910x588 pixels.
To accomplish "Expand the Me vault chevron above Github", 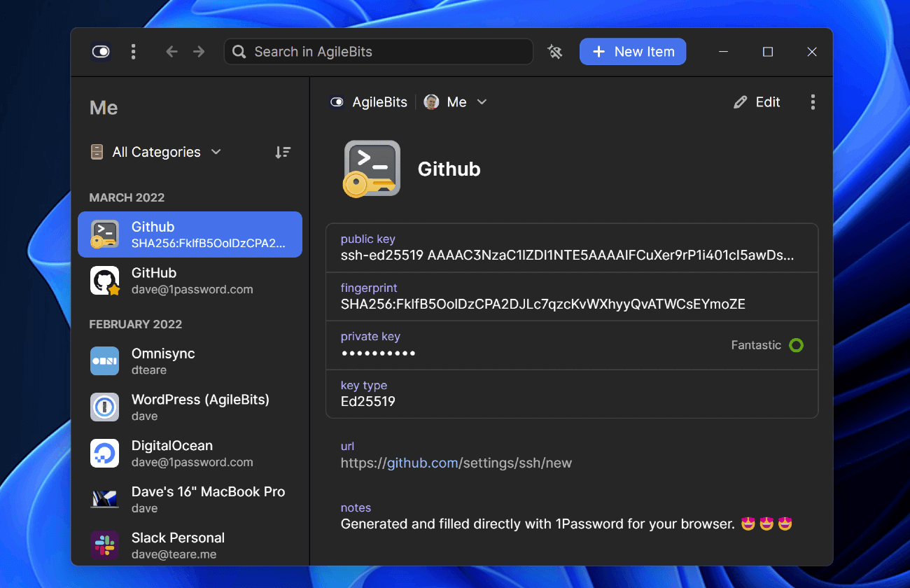I will (x=482, y=102).
